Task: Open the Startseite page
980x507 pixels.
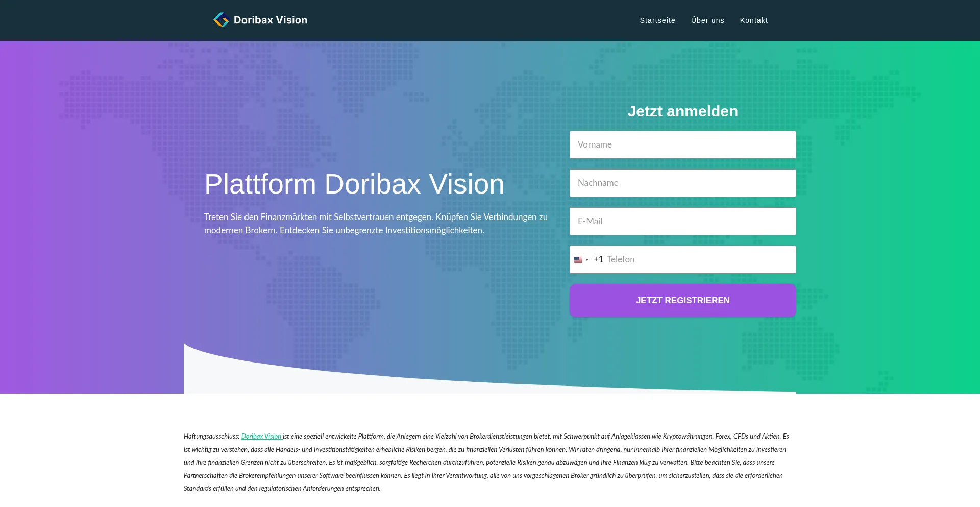Action: 657,20
